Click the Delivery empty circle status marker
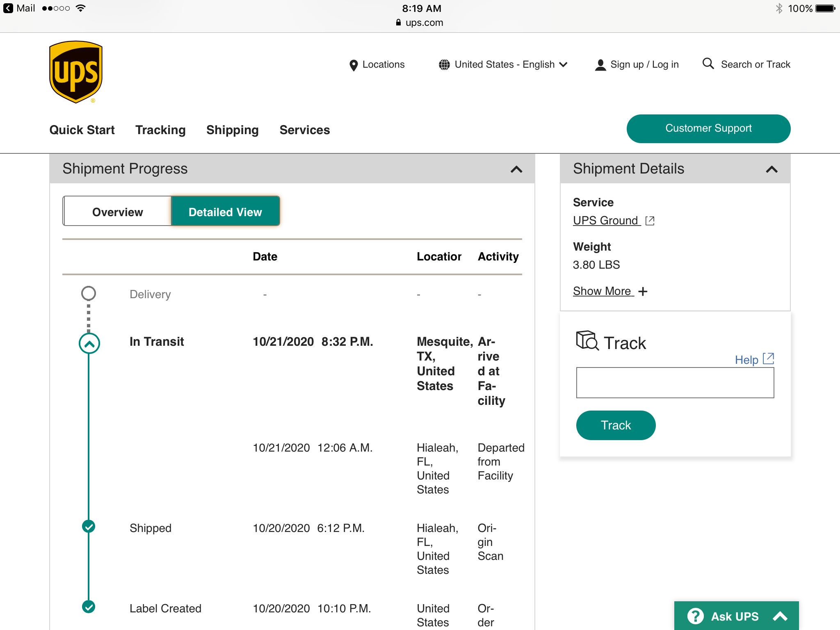 tap(89, 293)
